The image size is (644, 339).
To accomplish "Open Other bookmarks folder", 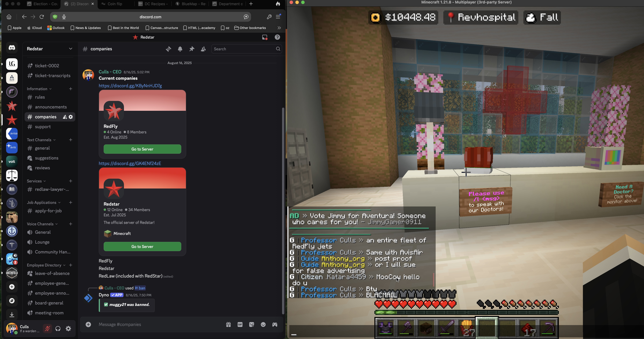I will [x=250, y=28].
